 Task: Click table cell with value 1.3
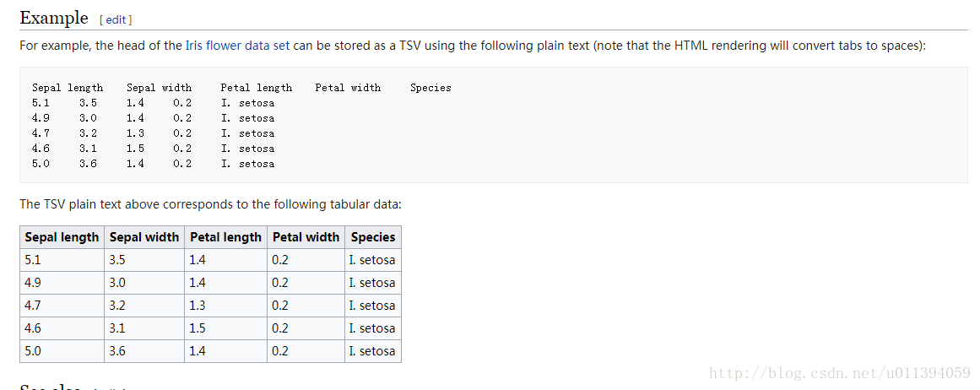coord(225,306)
